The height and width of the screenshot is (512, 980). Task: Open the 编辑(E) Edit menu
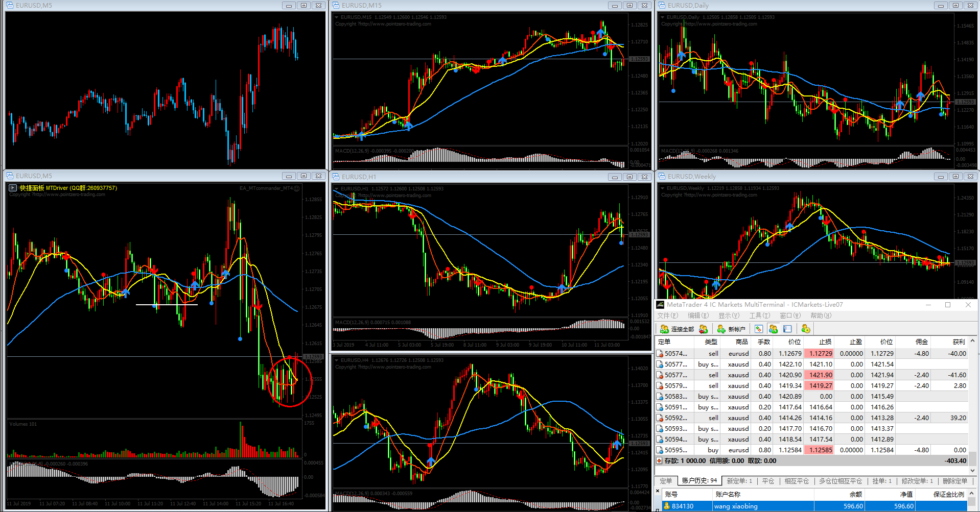(698, 315)
